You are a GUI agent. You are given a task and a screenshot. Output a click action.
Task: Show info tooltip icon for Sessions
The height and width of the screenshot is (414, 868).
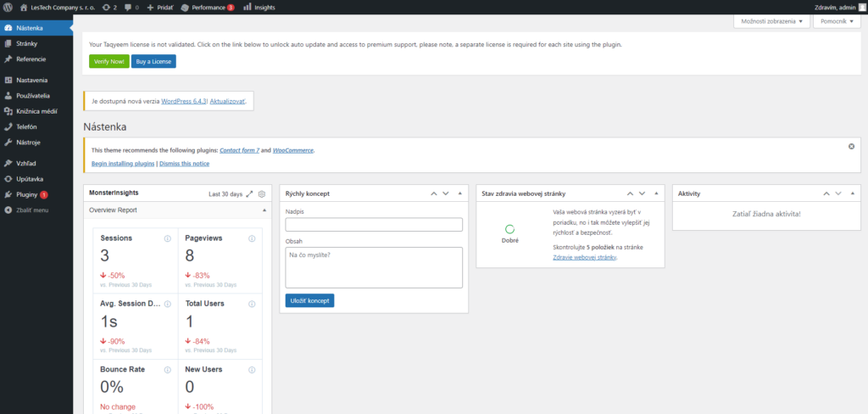pos(168,238)
